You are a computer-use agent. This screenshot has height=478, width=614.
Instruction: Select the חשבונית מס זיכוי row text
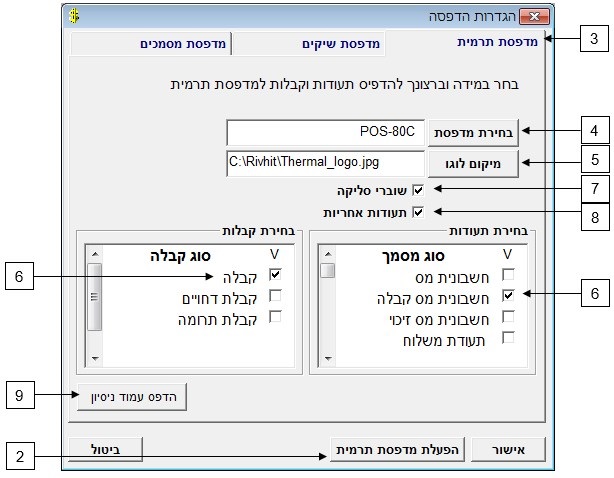(x=439, y=320)
